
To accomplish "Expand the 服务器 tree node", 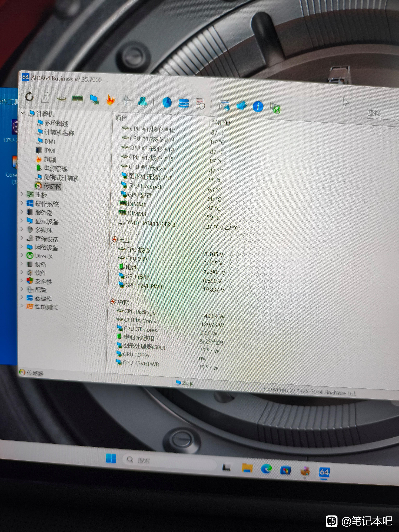I will point(22,212).
